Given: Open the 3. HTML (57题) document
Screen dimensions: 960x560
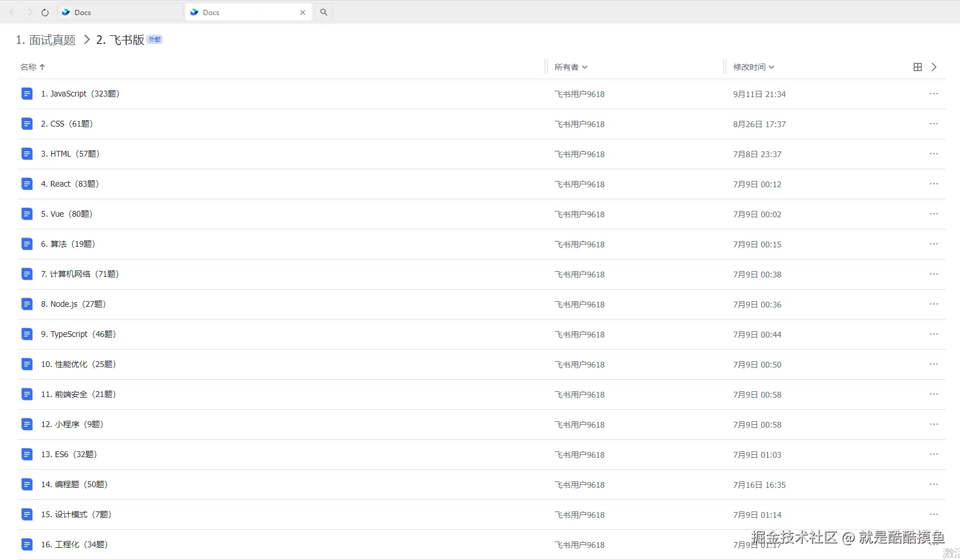Looking at the screenshot, I should point(70,154).
